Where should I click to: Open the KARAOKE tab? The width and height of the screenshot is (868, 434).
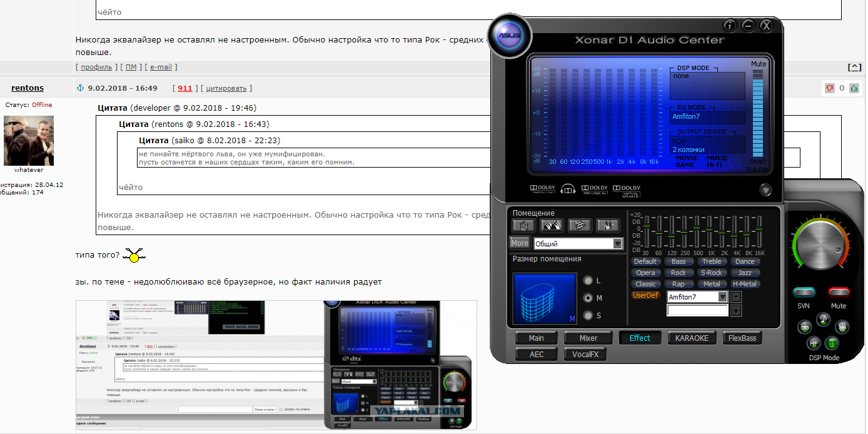pos(692,338)
